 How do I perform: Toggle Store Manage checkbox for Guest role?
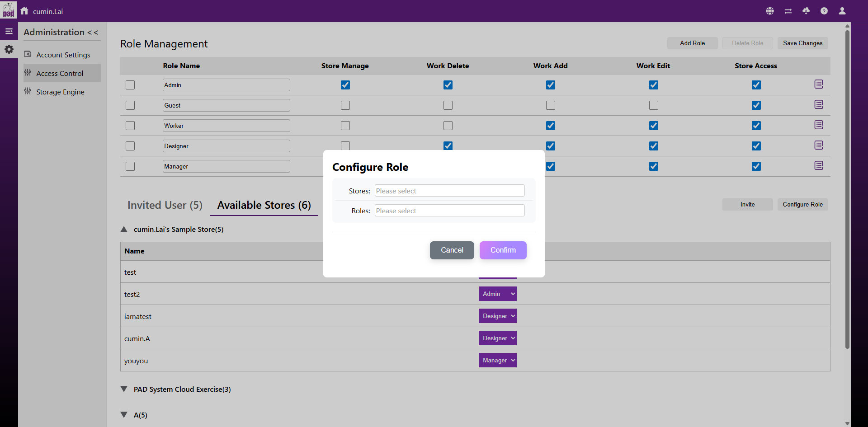pos(345,105)
